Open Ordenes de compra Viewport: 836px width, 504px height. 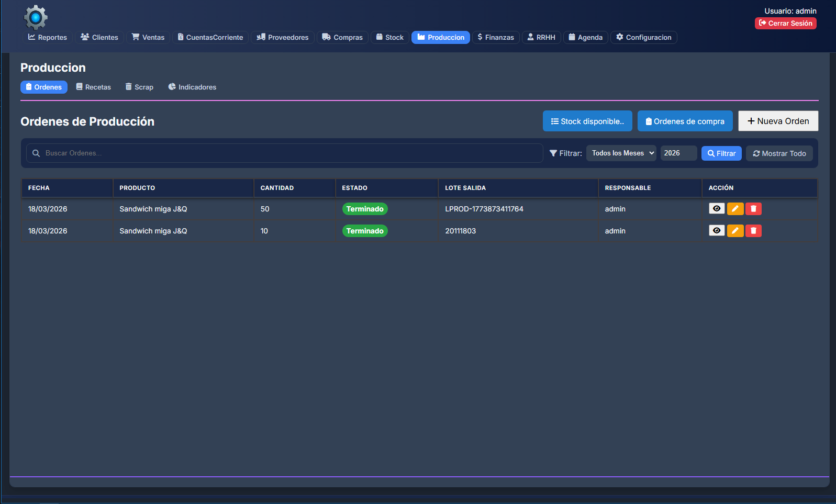point(685,121)
